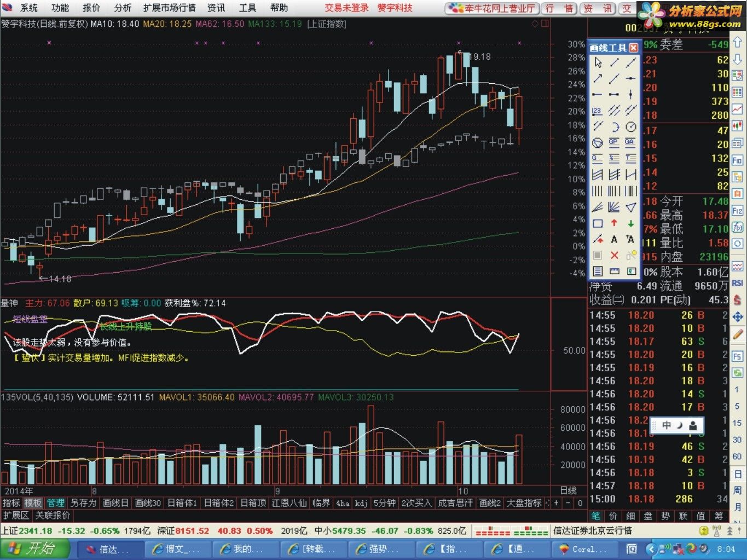Image resolution: width=747 pixels, height=560 pixels.
Task: Click the 日线 period label under chart
Action: coord(569,490)
